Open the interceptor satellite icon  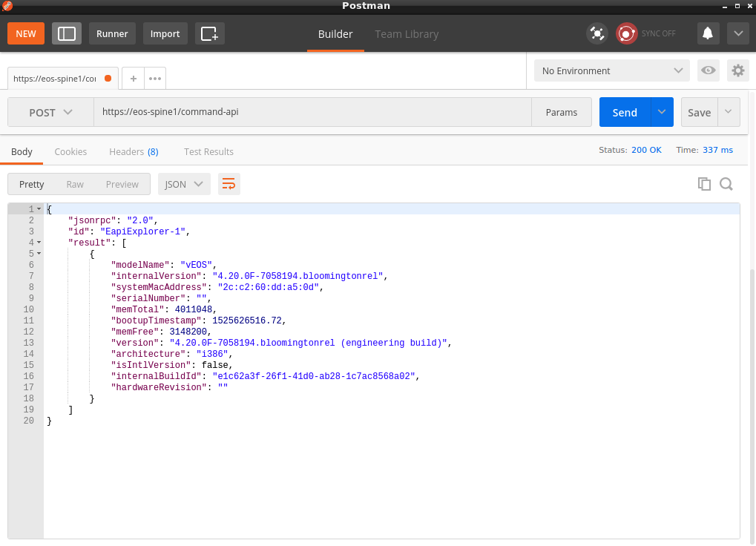click(x=596, y=33)
